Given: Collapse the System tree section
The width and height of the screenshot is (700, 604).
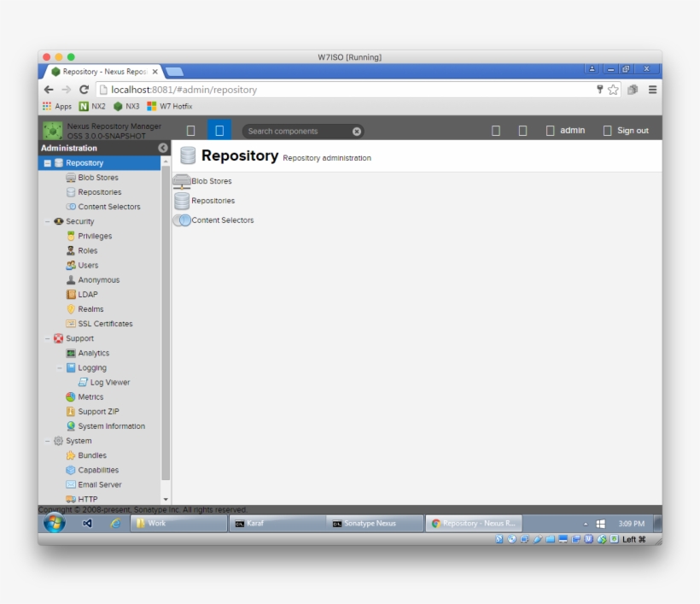Looking at the screenshot, I should click(x=49, y=440).
